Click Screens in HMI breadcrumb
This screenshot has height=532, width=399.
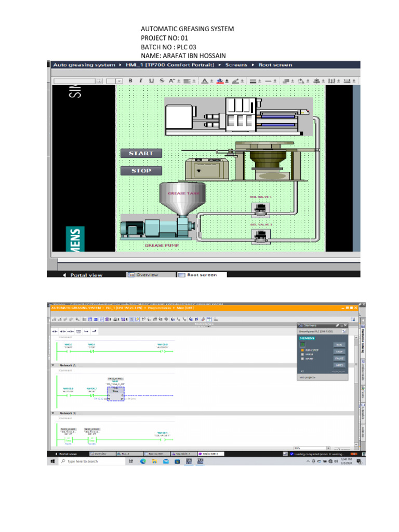pyautogui.click(x=236, y=65)
